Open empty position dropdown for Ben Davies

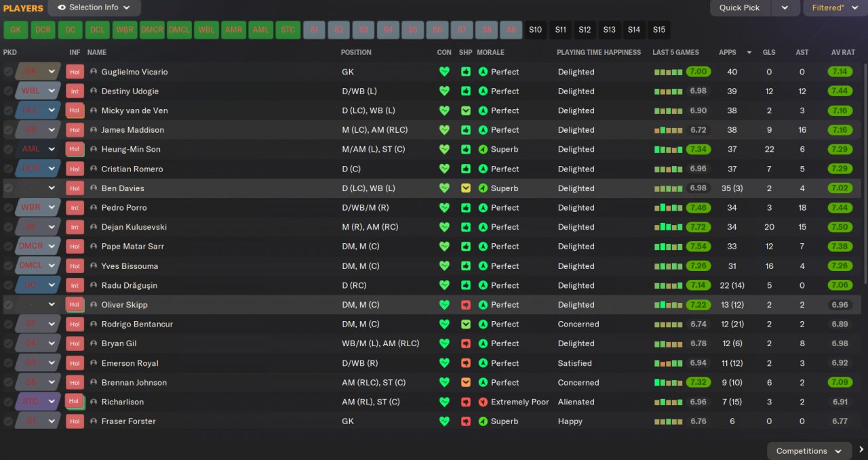[x=38, y=188]
